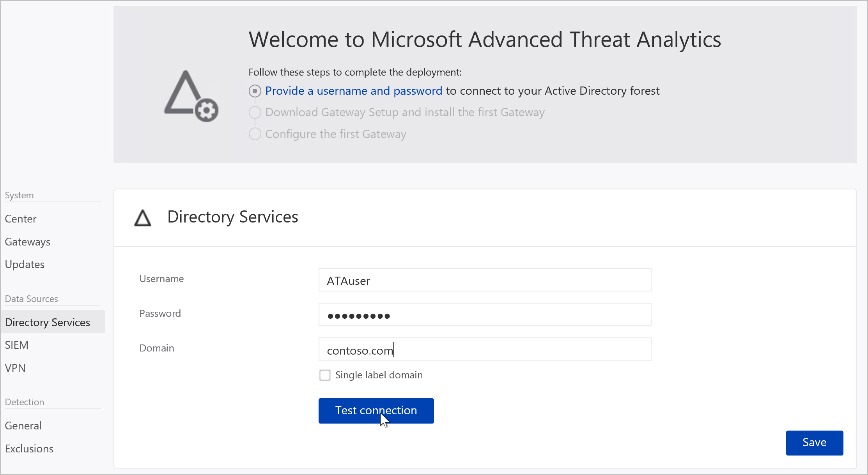Click the Directory Services warning icon
The width and height of the screenshot is (868, 475).
143,216
